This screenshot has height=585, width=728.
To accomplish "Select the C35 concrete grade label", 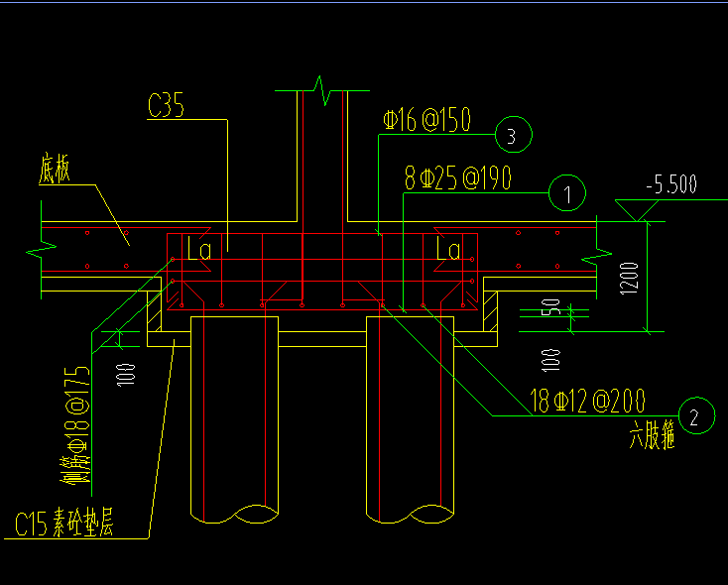I will pos(167,105).
